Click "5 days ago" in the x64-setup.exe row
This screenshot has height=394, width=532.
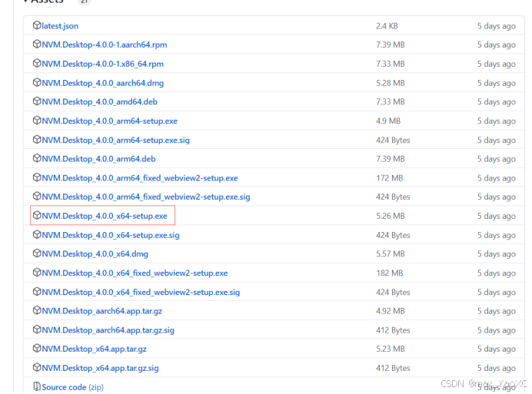497,216
